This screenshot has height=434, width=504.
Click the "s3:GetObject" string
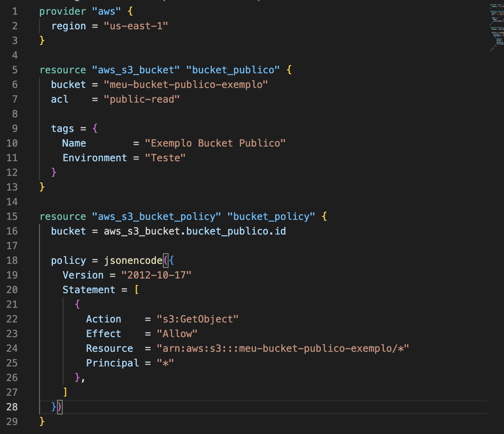tap(197, 320)
